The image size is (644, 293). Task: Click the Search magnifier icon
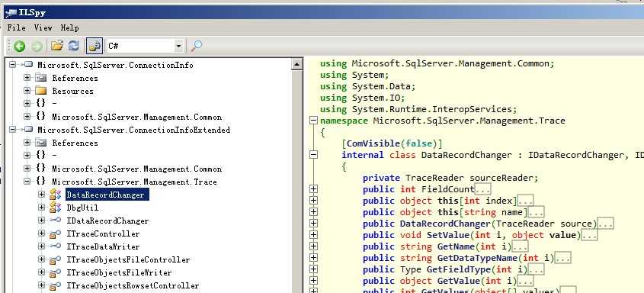197,46
